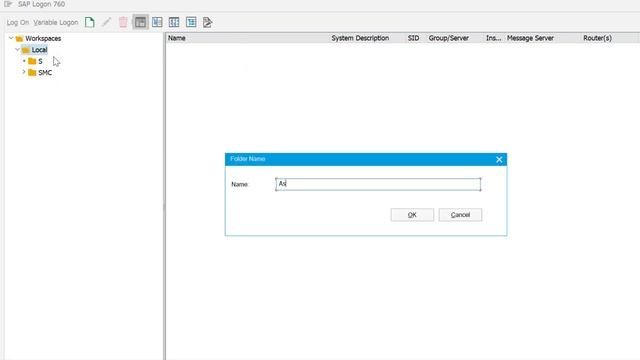Viewport: 640px width, 360px height.
Task: Sort by Group/Server column header
Action: tap(455, 38)
